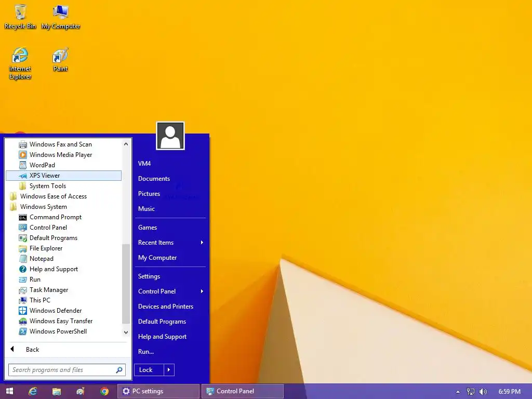532x399 pixels.
Task: Expand Recent Items submenu arrow
Action: click(202, 243)
